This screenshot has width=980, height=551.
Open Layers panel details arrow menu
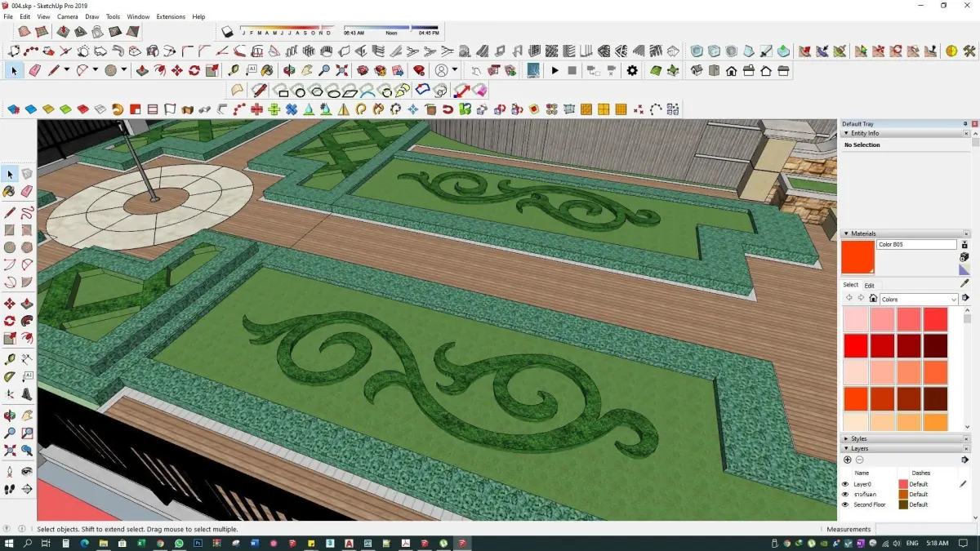tap(964, 460)
